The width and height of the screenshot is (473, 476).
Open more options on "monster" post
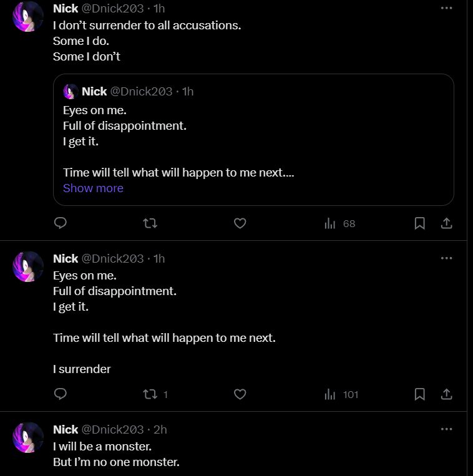point(446,429)
